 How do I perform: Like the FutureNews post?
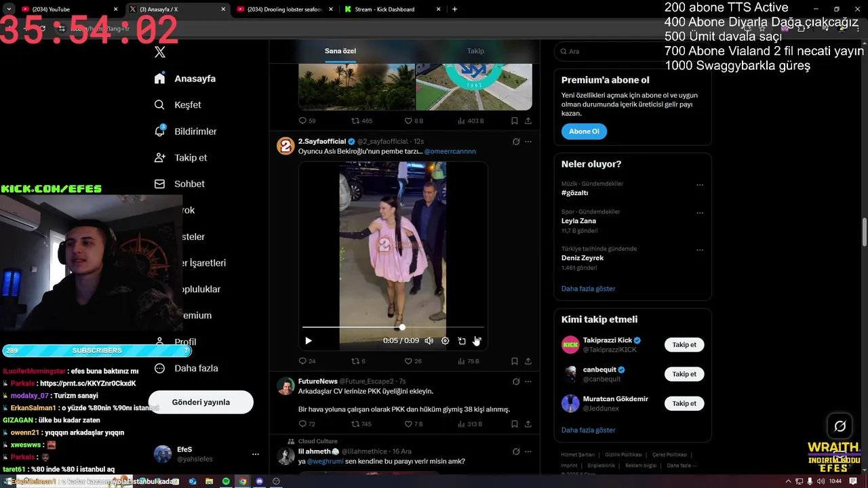coord(414,424)
